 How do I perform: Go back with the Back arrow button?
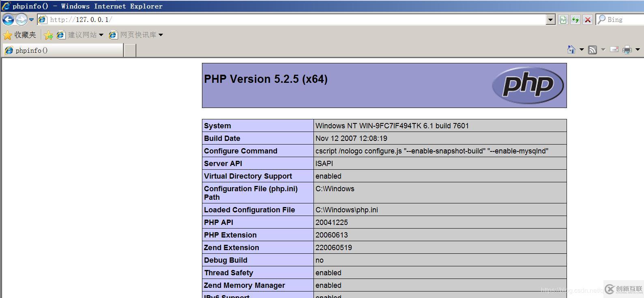coord(8,19)
